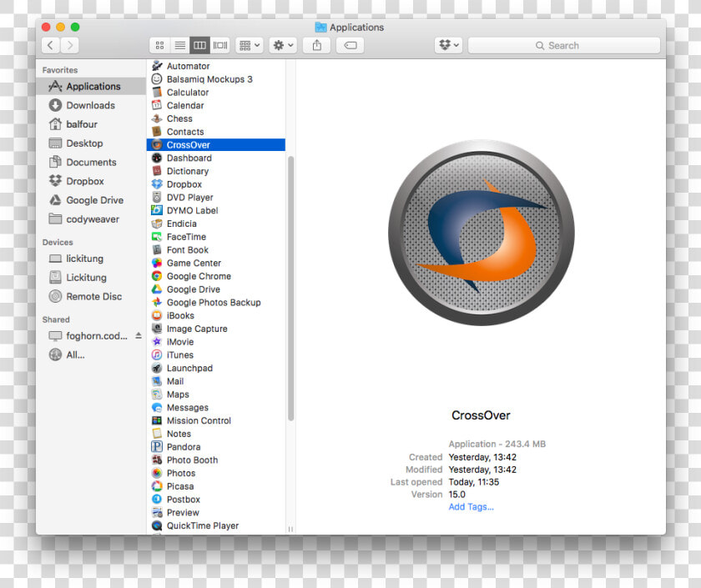Go back with the left arrow button
This screenshot has height=588, width=701.
pos(51,45)
